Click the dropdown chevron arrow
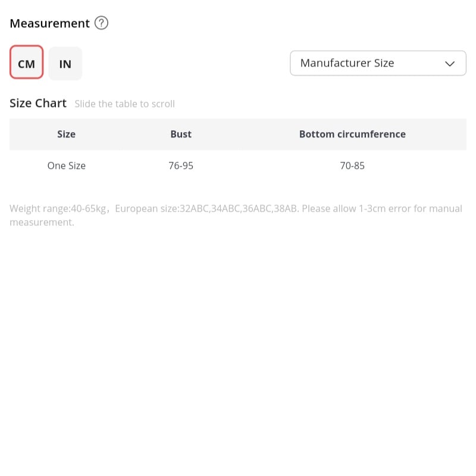Image resolution: width=476 pixels, height=476 pixels. [450, 64]
